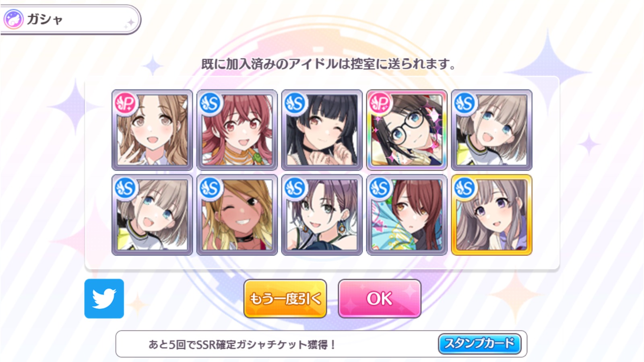Click the S badge on tanned blonde card
This screenshot has height=362, width=644.
coord(211,188)
